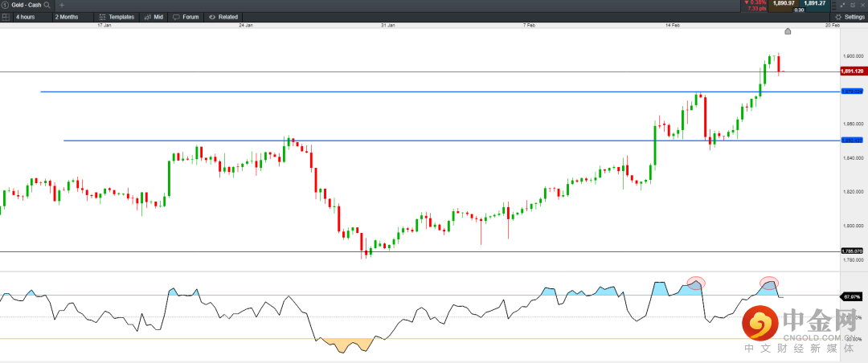Open the Templates menu

[x=117, y=17]
